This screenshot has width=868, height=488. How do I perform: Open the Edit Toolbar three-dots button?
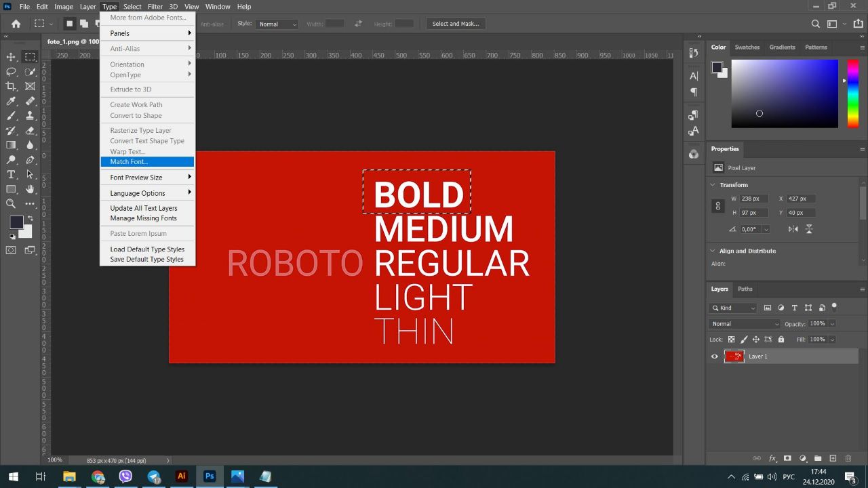tap(30, 203)
